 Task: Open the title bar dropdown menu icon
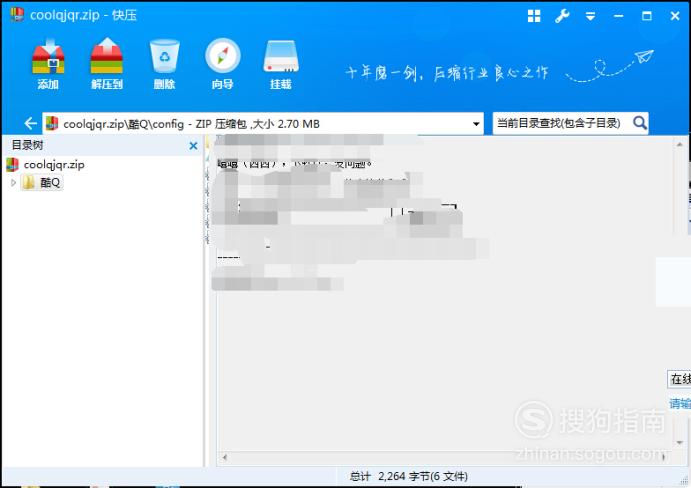click(591, 17)
